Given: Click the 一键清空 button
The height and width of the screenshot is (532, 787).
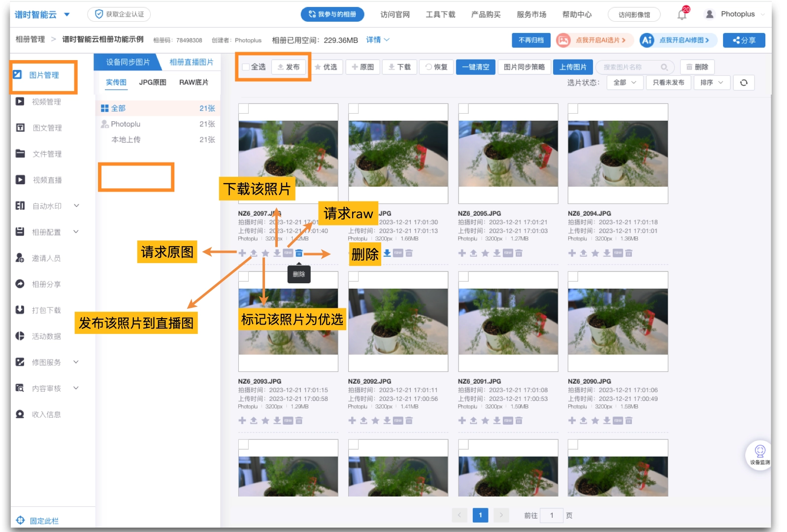Looking at the screenshot, I should tap(475, 67).
